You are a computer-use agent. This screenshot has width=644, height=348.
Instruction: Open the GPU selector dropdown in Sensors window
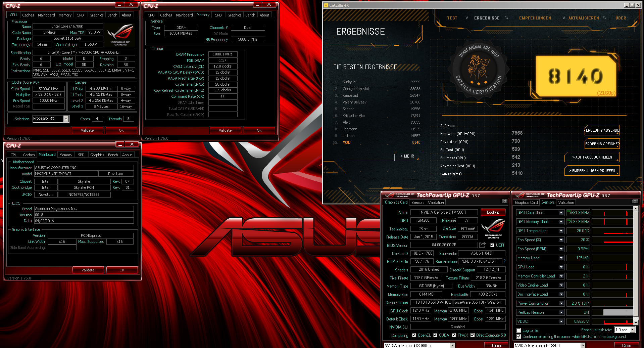pos(583,345)
